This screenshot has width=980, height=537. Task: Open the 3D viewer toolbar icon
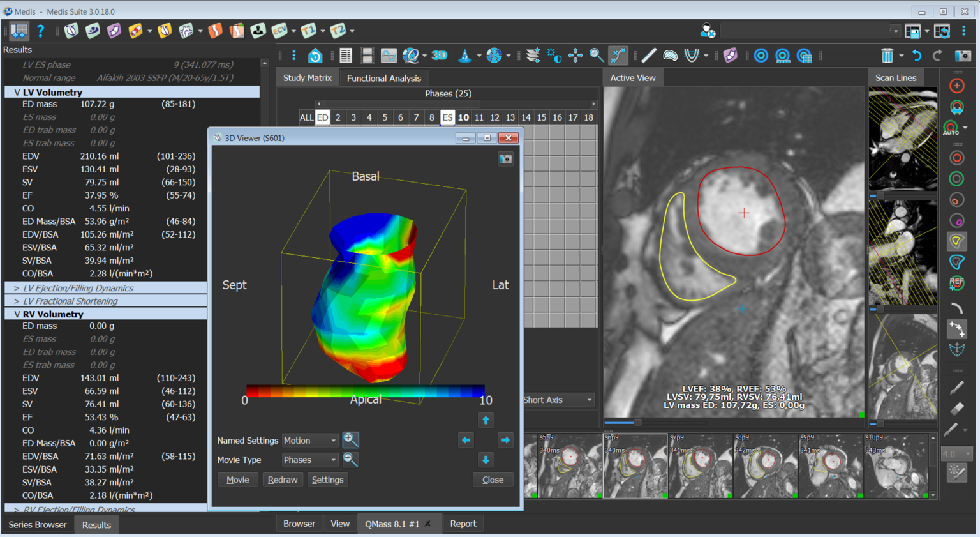click(439, 56)
